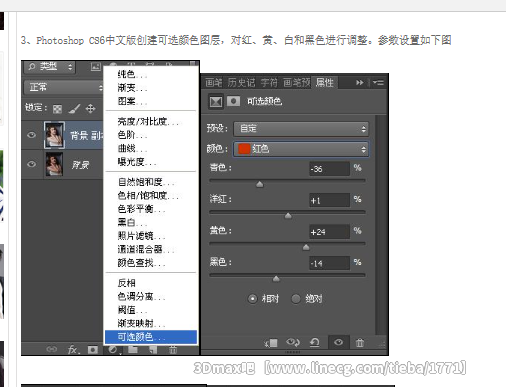Click the 洋红 slider handle
Image resolution: width=506 pixels, height=387 pixels.
(x=288, y=216)
